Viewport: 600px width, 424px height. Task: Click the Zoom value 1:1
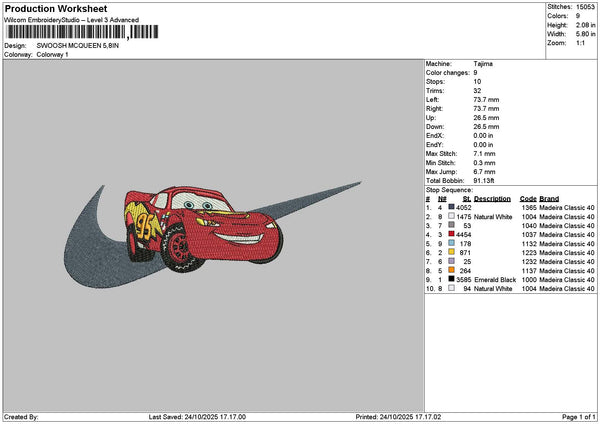(580, 43)
